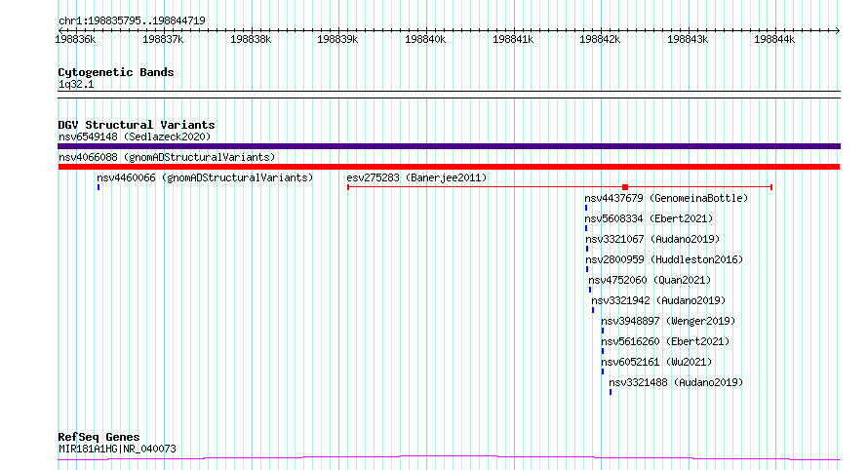Click the blue marker under nsv5616260
The height and width of the screenshot is (470, 868).
(x=603, y=351)
